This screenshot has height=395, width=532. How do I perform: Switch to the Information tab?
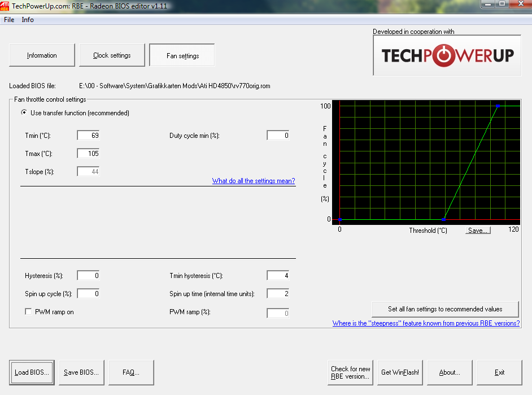[42, 55]
